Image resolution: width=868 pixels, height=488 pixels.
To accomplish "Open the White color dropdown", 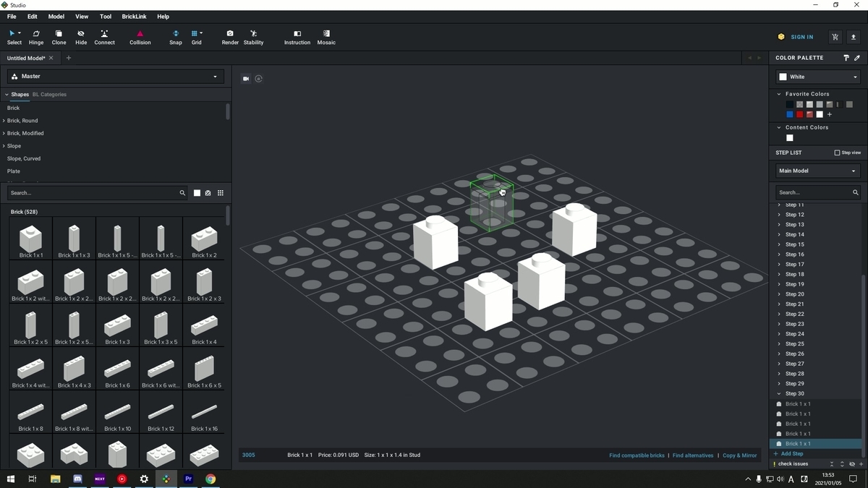I will pos(817,77).
